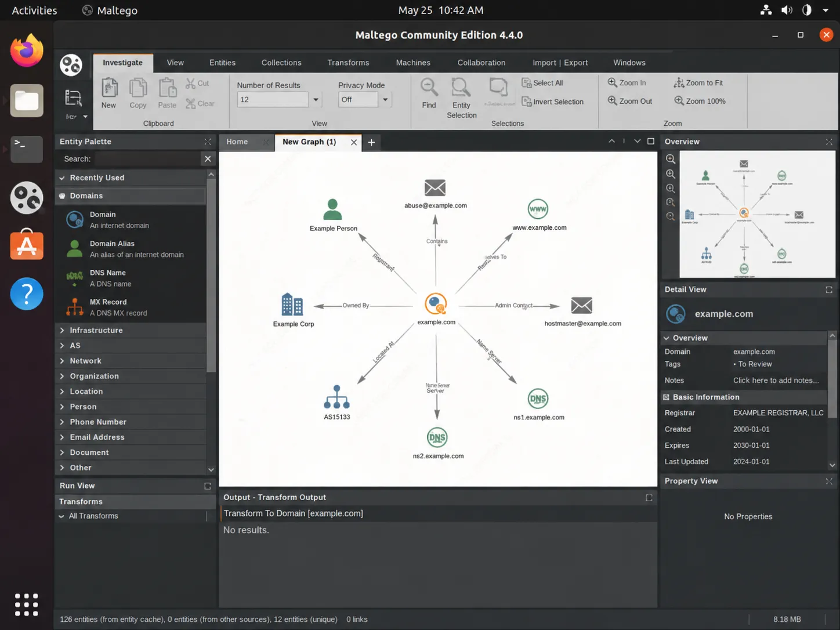Click the Clear icon in Clipboard

191,104
